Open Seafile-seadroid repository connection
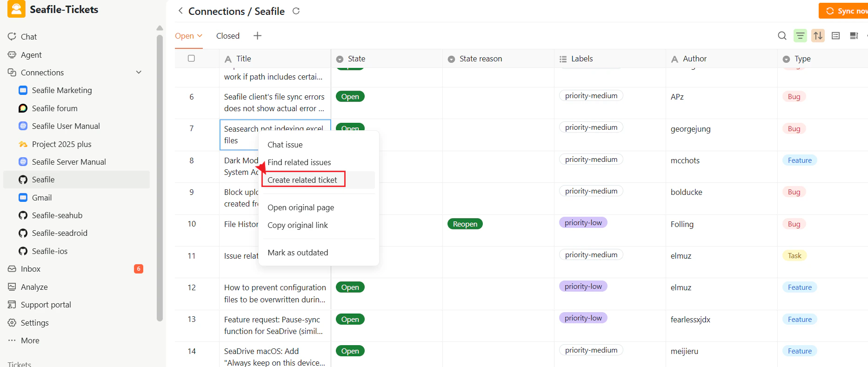Viewport: 868px width, 367px height. point(60,233)
